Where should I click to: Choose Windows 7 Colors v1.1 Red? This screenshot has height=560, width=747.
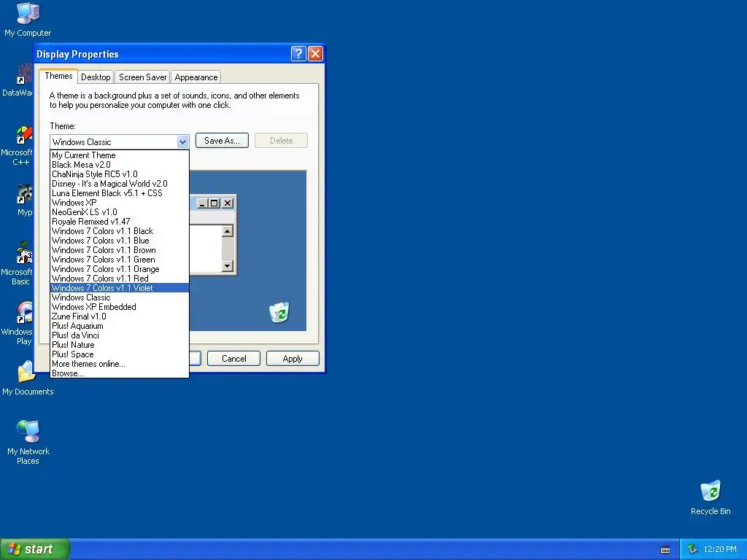120,279
